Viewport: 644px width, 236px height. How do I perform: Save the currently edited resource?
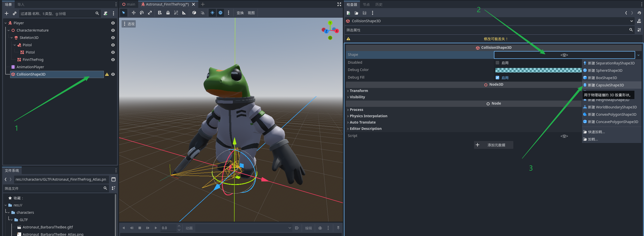(x=365, y=13)
